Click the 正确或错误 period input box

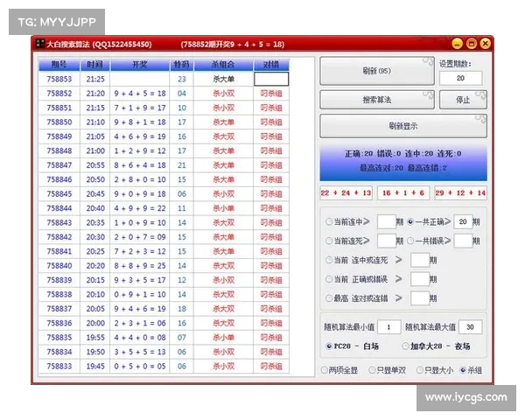tap(420, 279)
